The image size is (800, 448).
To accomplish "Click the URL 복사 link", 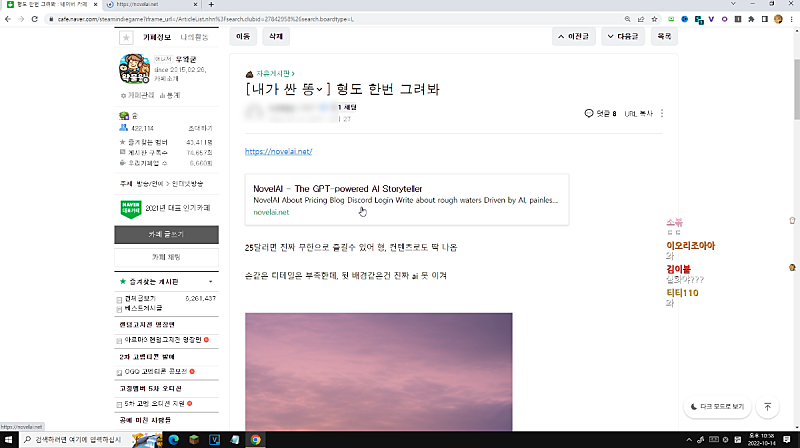I will pyautogui.click(x=638, y=113).
